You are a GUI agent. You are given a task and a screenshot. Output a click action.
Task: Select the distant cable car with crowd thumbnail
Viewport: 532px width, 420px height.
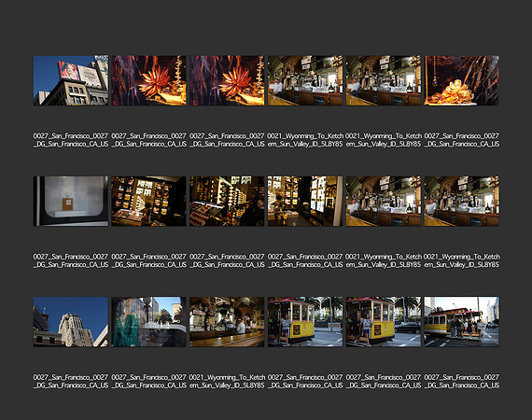pyautogui.click(x=461, y=322)
